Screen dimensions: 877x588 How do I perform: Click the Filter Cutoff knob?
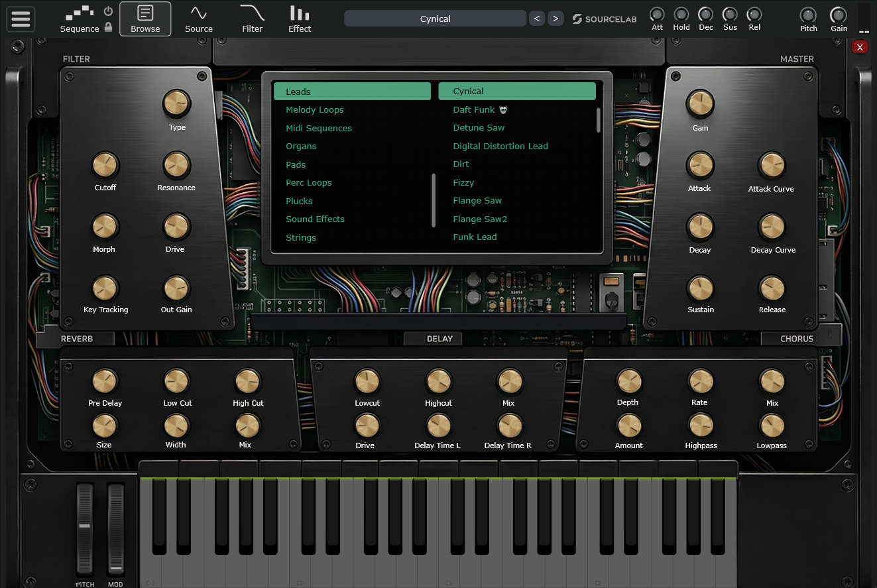point(105,165)
